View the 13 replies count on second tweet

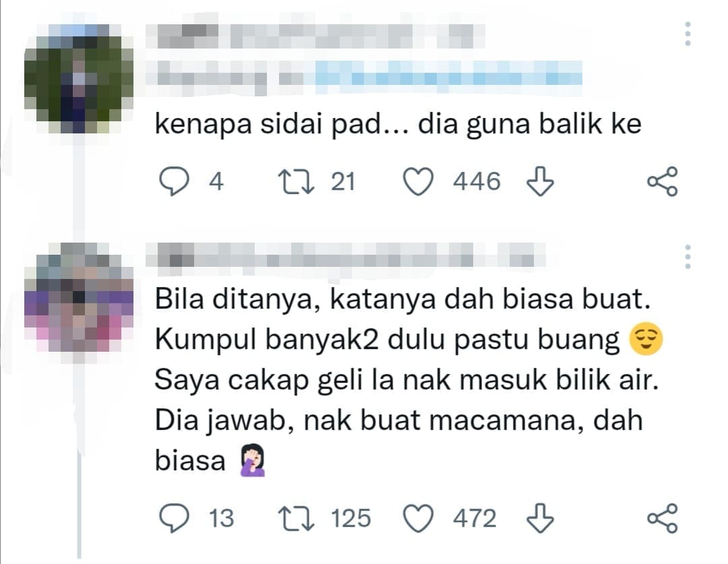[221, 518]
